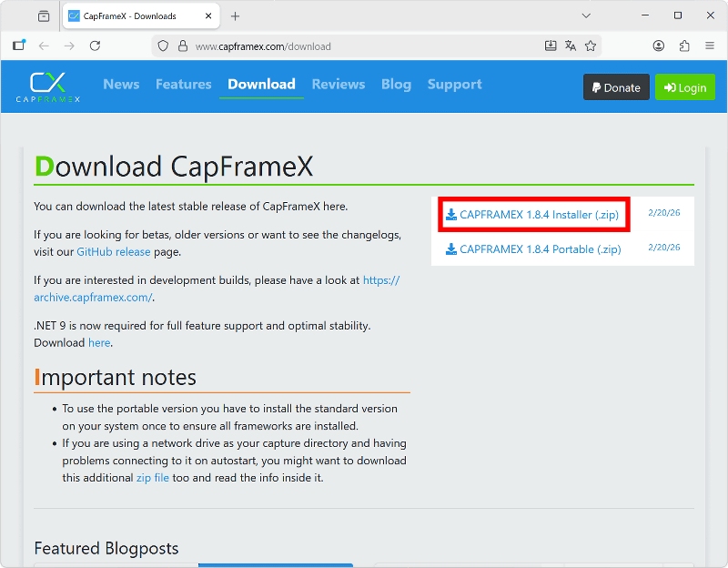Click the translate page icon in address bar
The image size is (728, 568).
[x=571, y=46]
